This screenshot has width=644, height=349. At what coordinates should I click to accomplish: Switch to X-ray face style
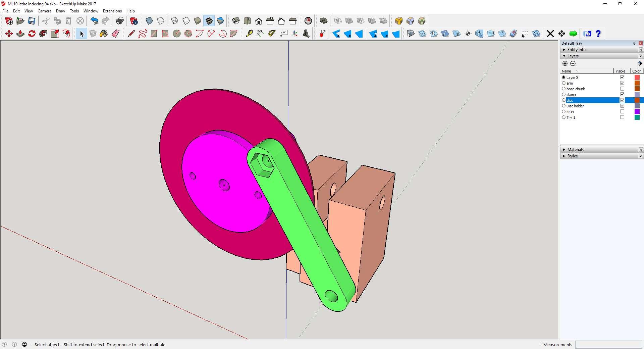(149, 21)
